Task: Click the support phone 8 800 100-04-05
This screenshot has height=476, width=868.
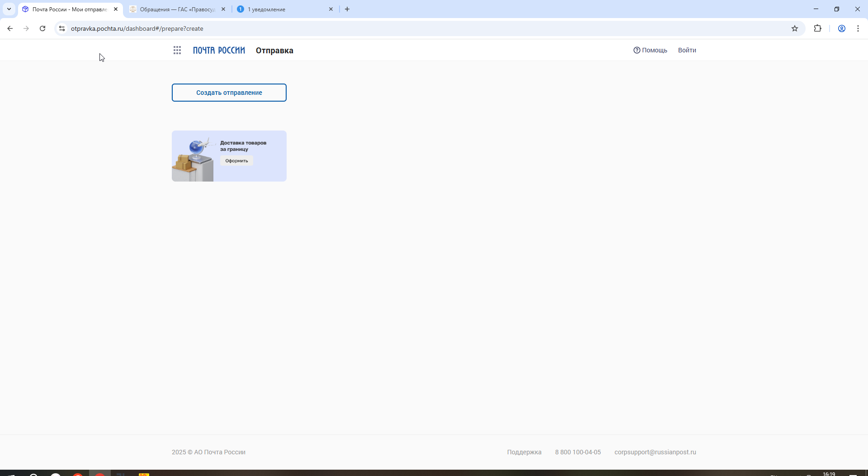Action: (x=578, y=452)
